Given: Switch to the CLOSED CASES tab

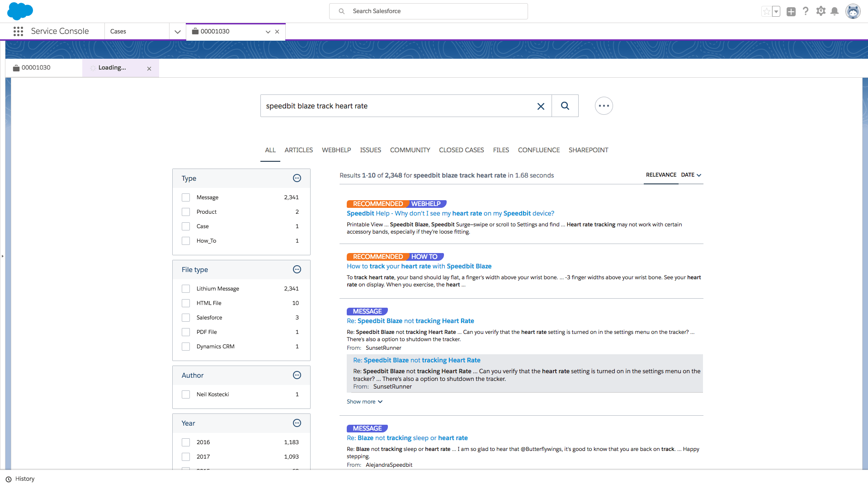Looking at the screenshot, I should click(x=461, y=150).
